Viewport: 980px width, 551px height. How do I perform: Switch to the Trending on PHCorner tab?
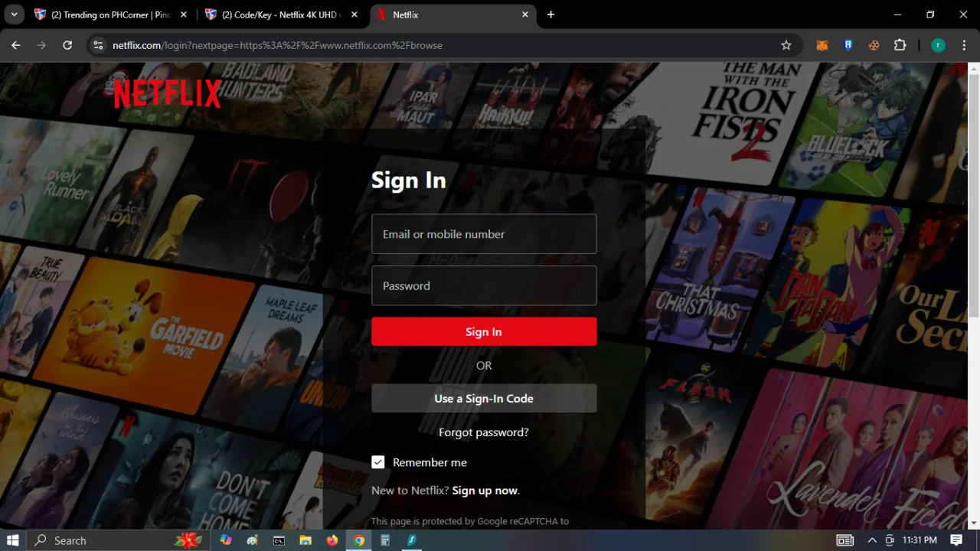(x=110, y=15)
